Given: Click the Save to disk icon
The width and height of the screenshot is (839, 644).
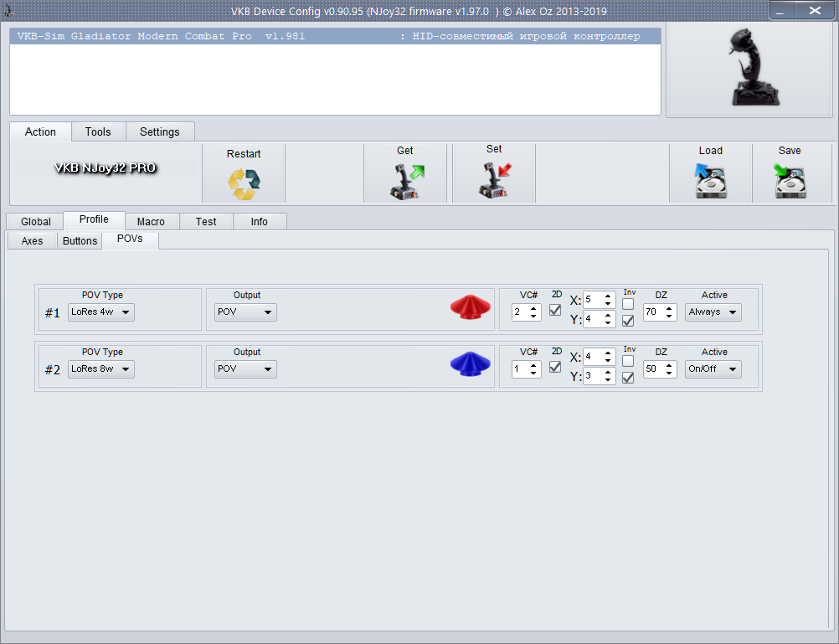Looking at the screenshot, I should (790, 181).
